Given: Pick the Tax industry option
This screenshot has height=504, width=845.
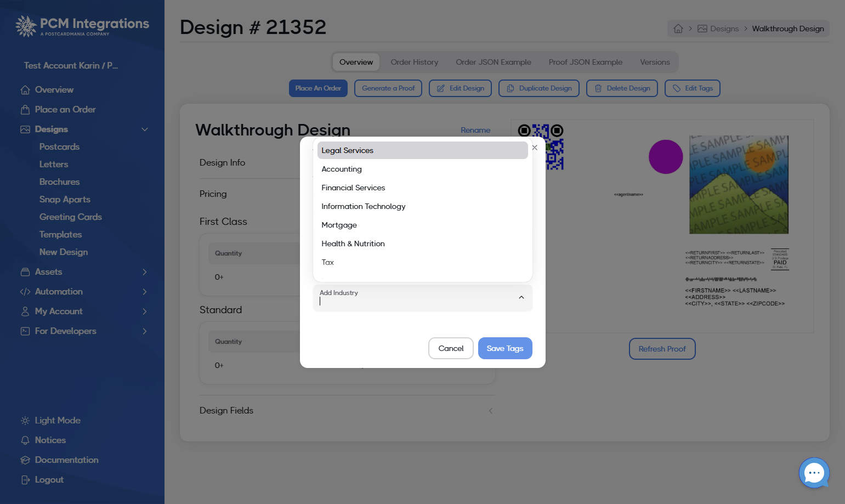Looking at the screenshot, I should tap(422, 262).
